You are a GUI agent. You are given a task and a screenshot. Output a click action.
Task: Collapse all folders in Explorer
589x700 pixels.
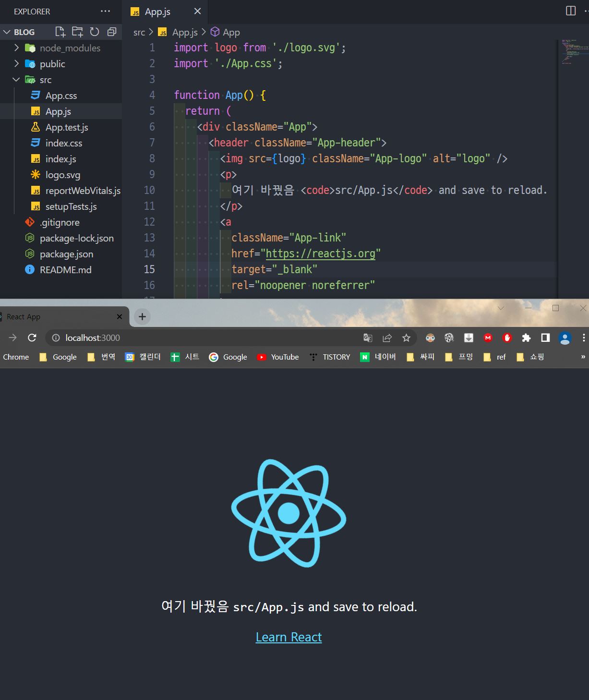click(112, 32)
